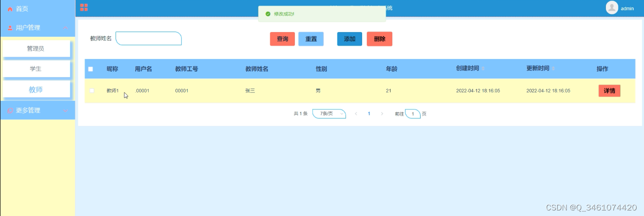Collapse the 用户管理 menu chevron

pyautogui.click(x=65, y=28)
